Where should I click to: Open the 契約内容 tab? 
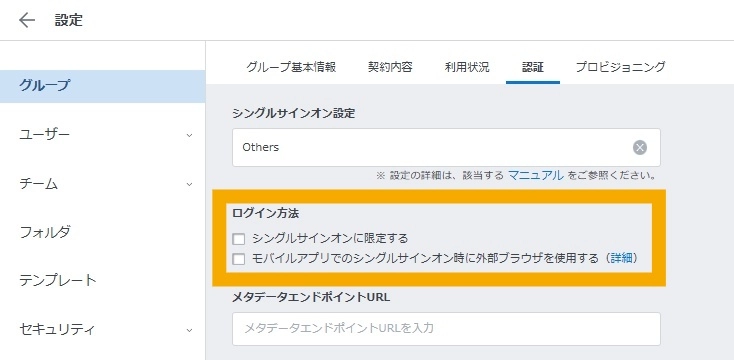[390, 67]
